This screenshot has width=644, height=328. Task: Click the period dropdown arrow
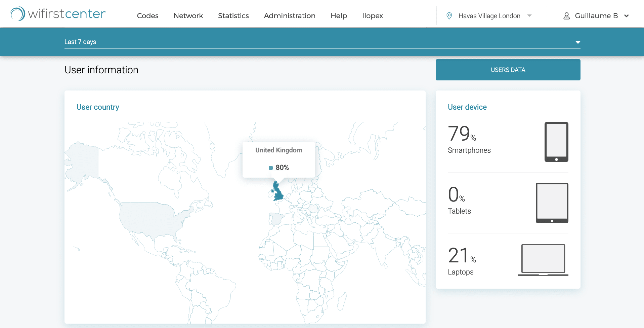pos(578,42)
